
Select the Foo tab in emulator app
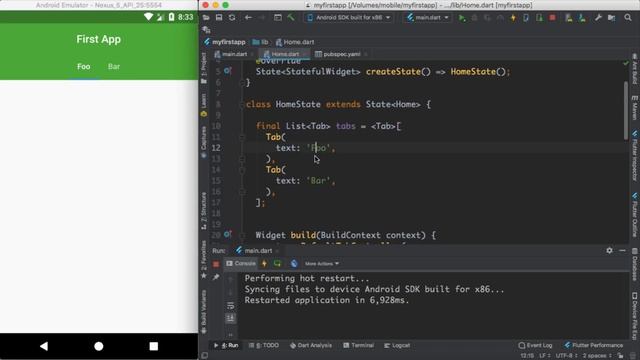tap(84, 67)
